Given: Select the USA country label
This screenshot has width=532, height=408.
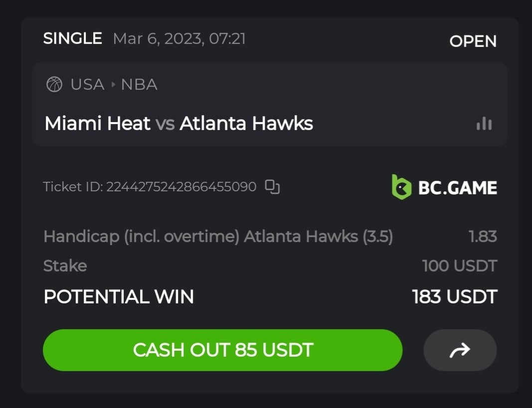Looking at the screenshot, I should pos(87,85).
